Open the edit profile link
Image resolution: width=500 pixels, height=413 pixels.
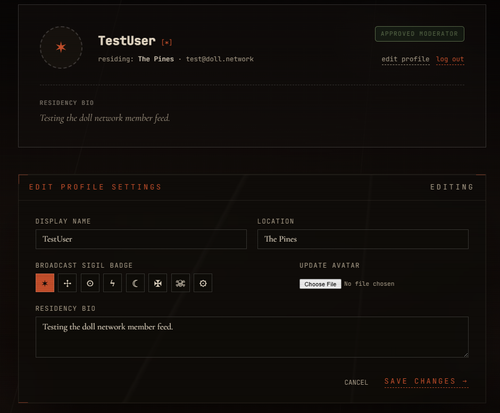pyautogui.click(x=405, y=59)
